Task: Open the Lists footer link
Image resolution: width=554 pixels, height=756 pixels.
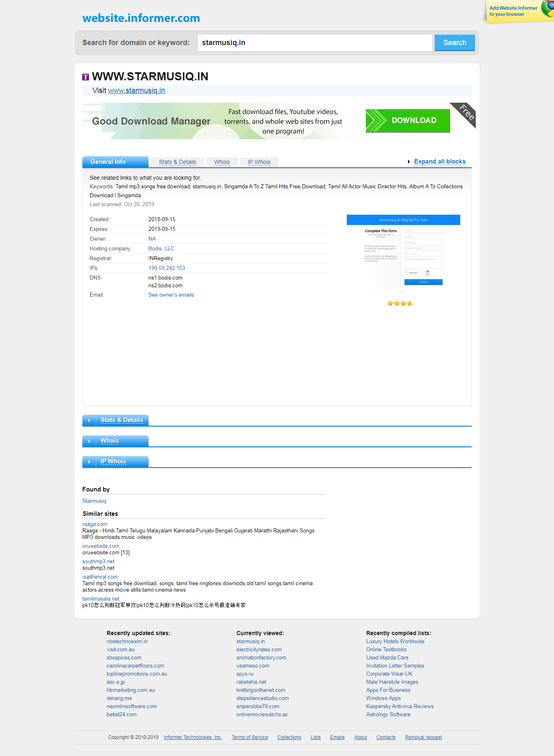Action: click(316, 737)
